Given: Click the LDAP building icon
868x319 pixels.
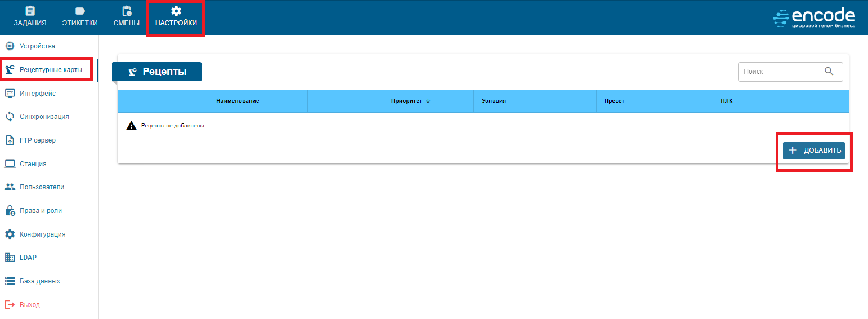Looking at the screenshot, I should (x=10, y=258).
